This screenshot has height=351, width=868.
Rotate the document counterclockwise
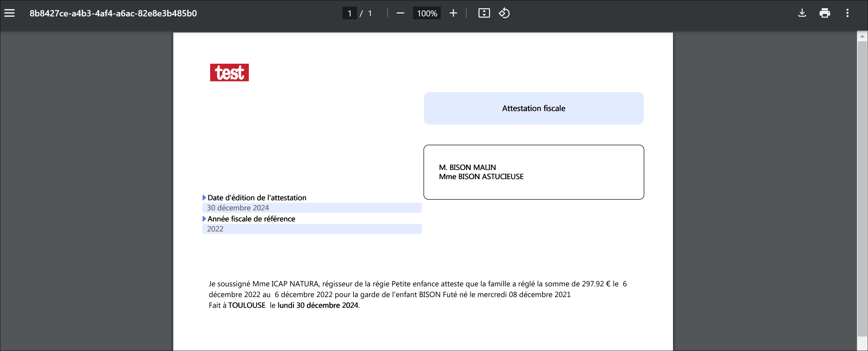coord(504,13)
